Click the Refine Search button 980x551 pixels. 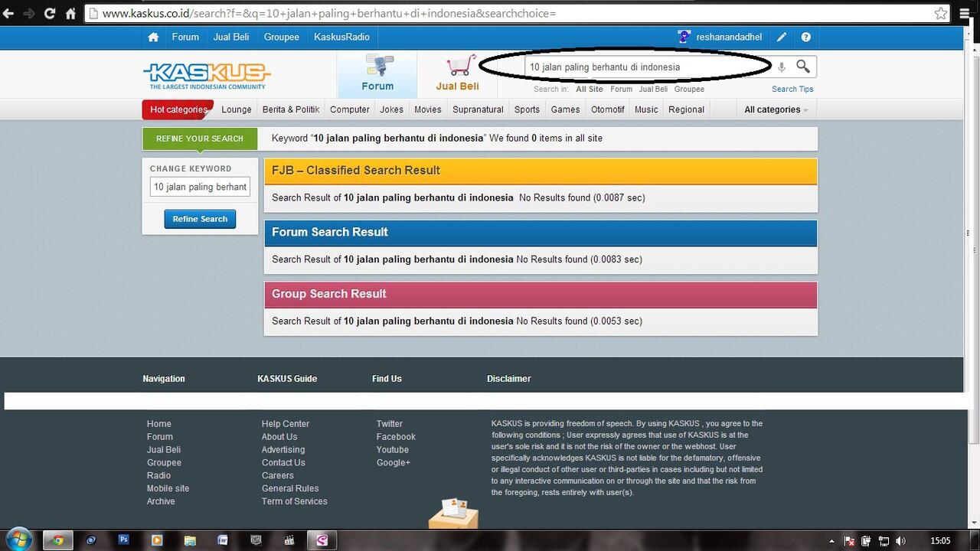[200, 219]
